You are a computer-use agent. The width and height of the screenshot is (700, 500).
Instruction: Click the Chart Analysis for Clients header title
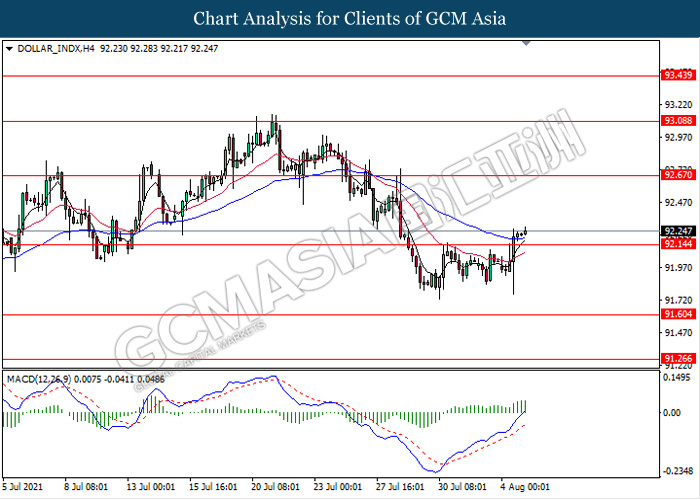click(x=350, y=19)
